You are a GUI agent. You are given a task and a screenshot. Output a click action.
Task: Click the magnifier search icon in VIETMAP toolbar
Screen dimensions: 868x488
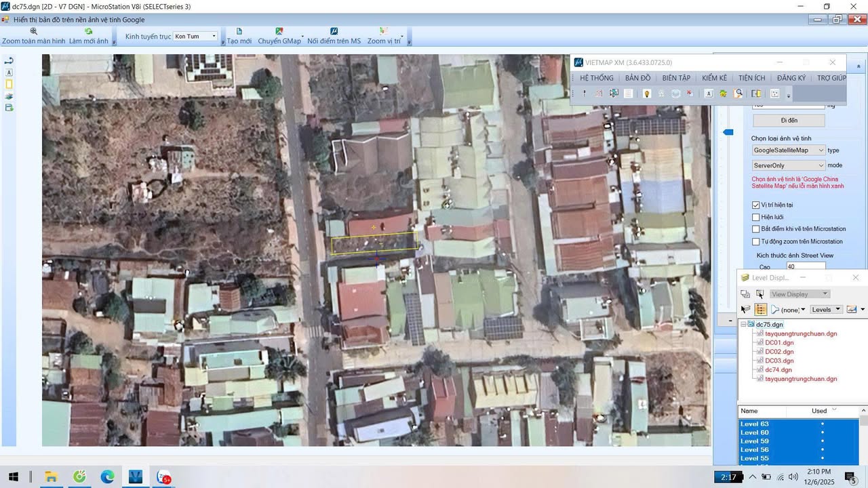(x=738, y=94)
